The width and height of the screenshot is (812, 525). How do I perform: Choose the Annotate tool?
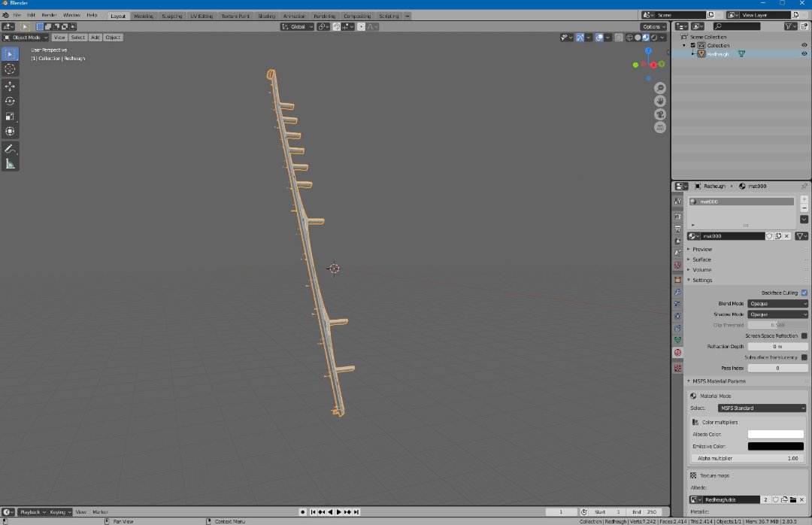(10, 149)
